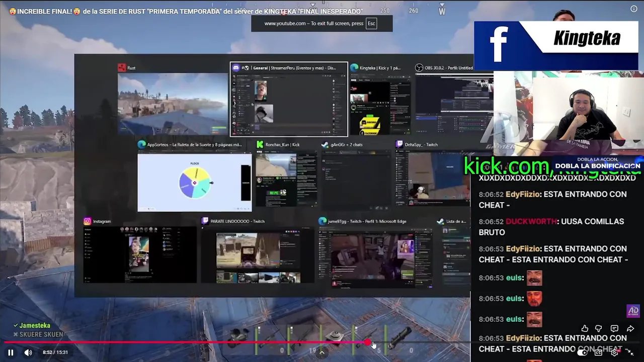Click the Rust app icon beside the Rust title
The width and height of the screenshot is (644, 362).
[122, 68]
